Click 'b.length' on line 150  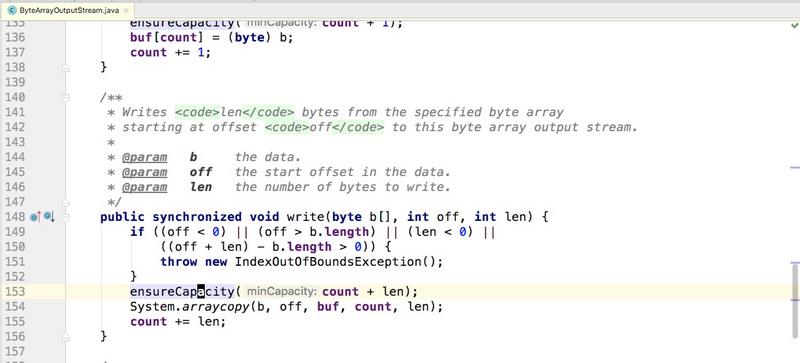point(302,247)
